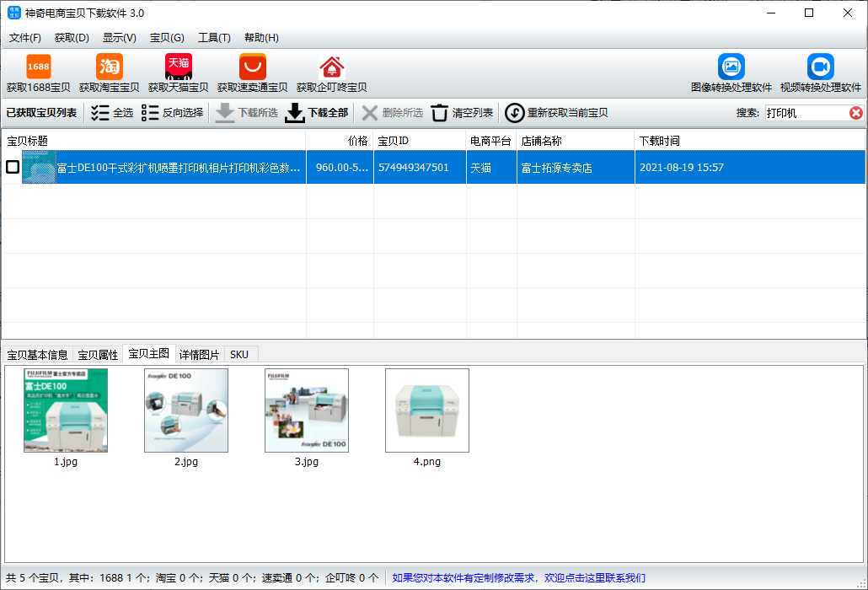
Task: Switch to the 宝贝属性 tab
Action: (98, 355)
